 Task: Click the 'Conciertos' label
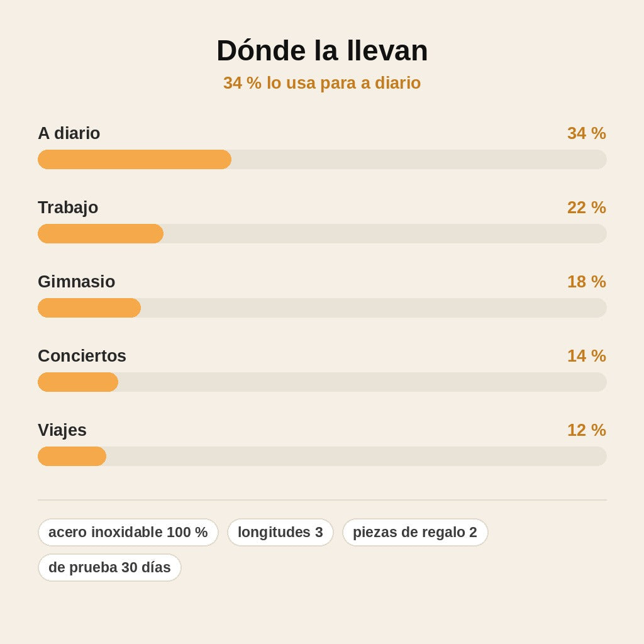pyautogui.click(x=82, y=356)
